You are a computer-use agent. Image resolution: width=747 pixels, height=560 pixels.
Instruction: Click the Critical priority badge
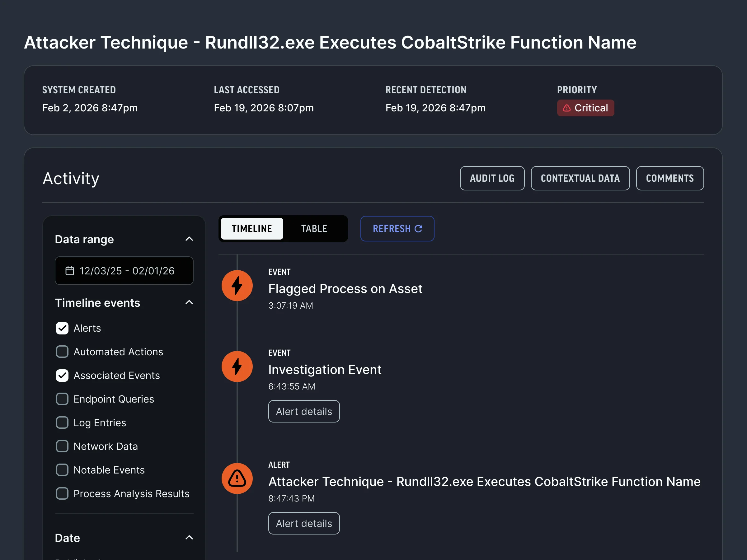click(x=585, y=108)
